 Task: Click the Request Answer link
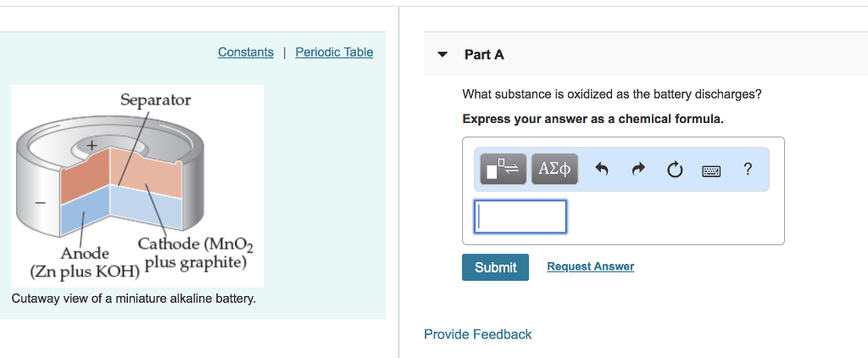590,266
